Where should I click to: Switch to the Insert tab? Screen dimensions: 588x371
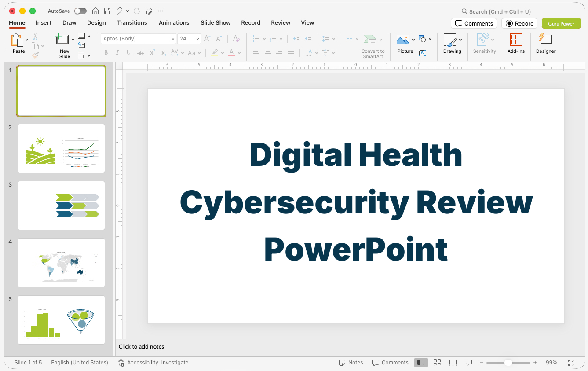(x=44, y=22)
